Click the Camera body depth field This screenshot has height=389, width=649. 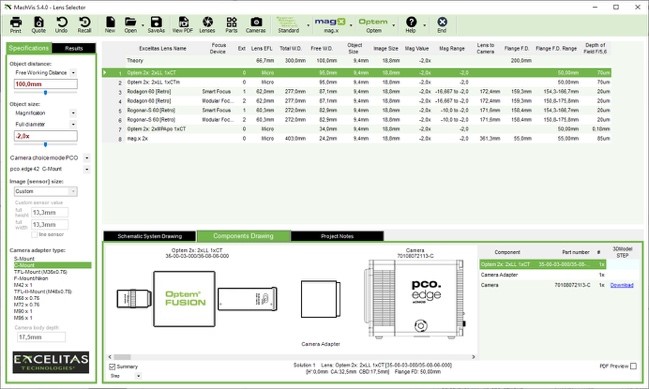pyautogui.click(x=41, y=337)
